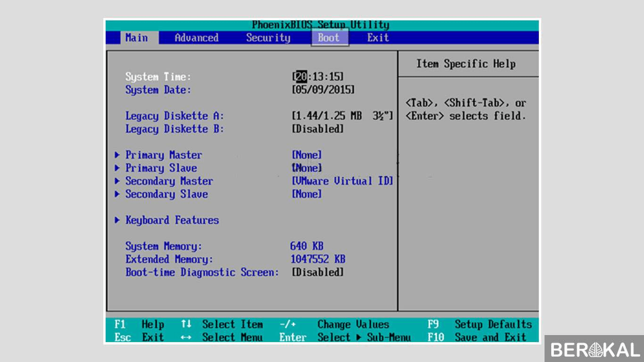This screenshot has width=644, height=362.
Task: Click the Item Specific Help panel header
Action: [468, 63]
